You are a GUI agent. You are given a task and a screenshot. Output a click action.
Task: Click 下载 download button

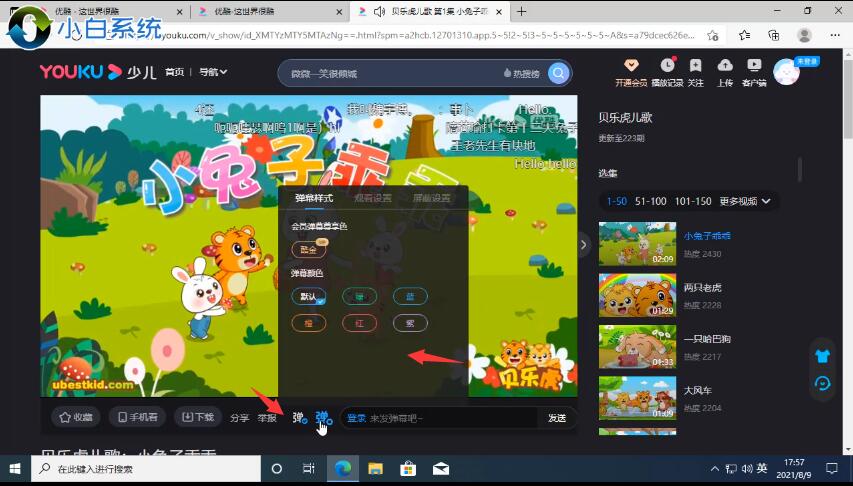coord(197,417)
